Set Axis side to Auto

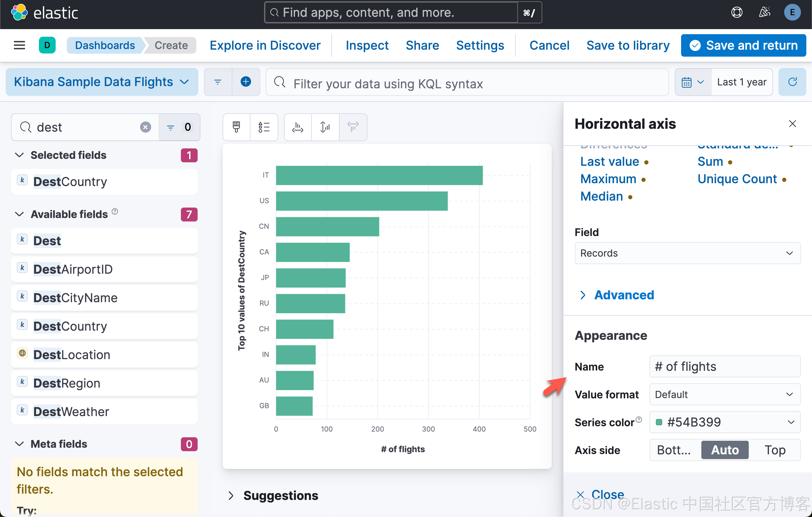pos(725,450)
